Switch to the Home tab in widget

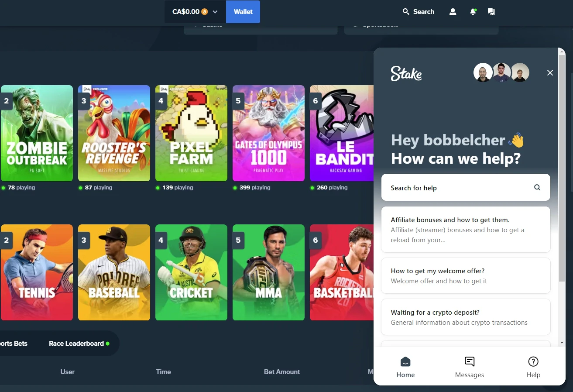click(x=405, y=367)
